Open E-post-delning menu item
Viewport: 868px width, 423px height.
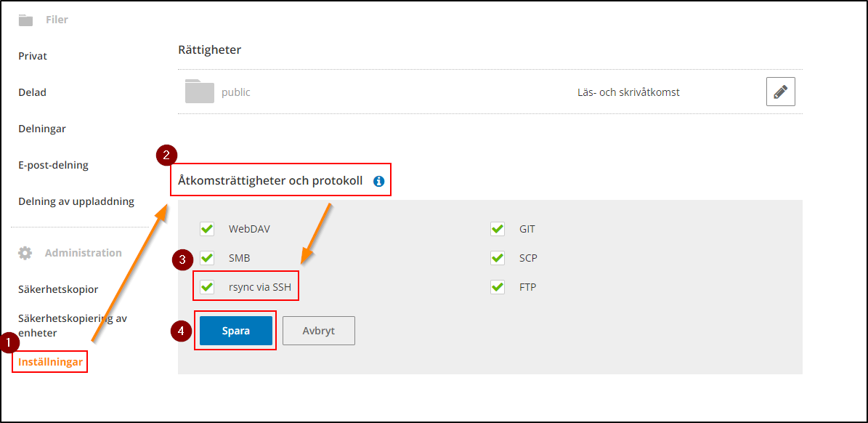(53, 165)
